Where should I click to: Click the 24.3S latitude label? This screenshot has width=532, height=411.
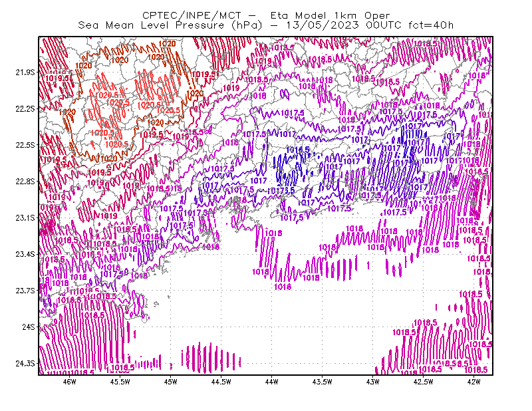[25, 364]
